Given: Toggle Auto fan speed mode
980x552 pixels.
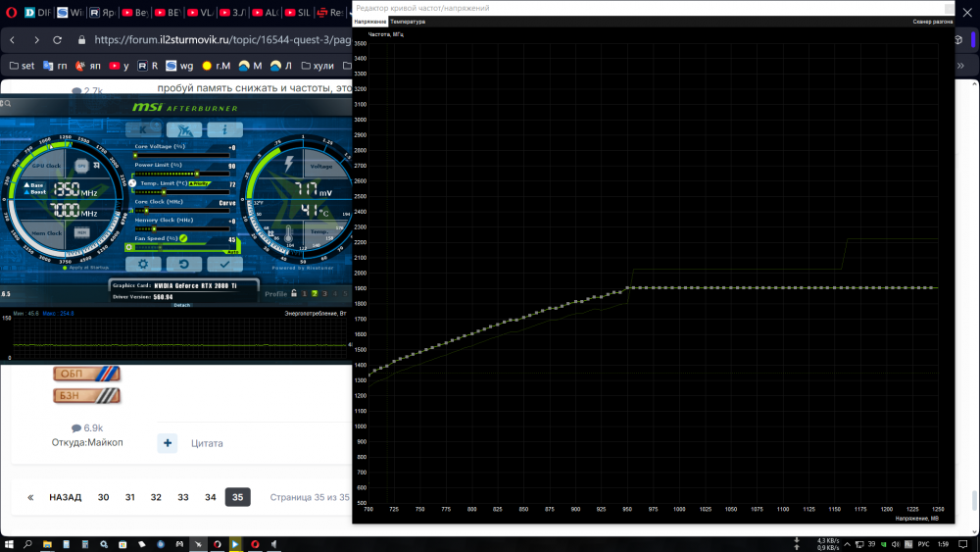Looking at the screenshot, I should point(231,250).
